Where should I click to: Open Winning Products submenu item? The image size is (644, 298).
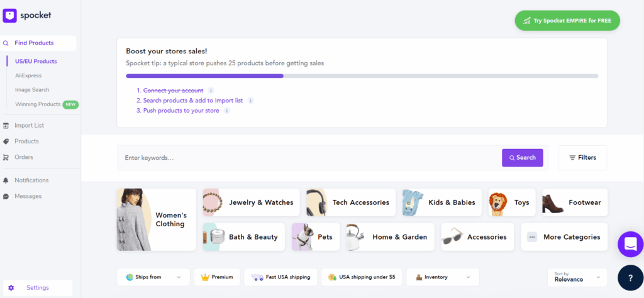point(38,104)
